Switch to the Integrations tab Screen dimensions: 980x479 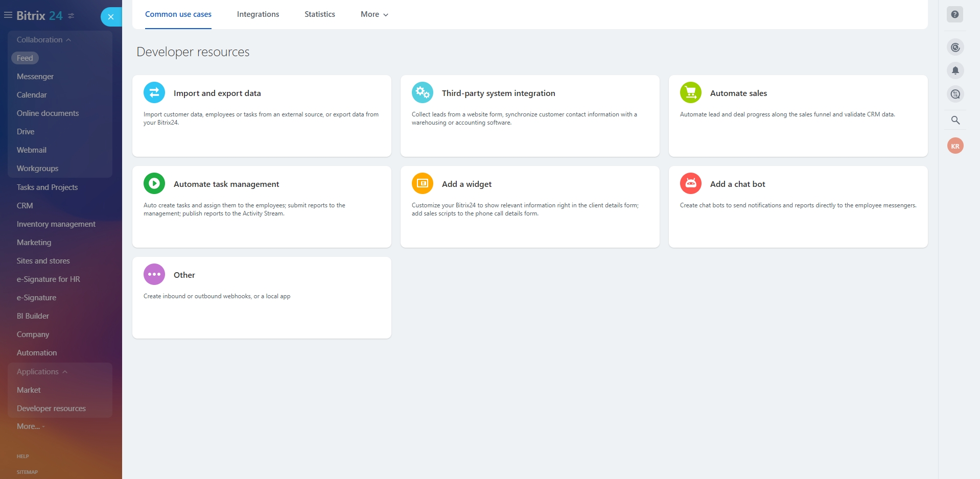258,14
